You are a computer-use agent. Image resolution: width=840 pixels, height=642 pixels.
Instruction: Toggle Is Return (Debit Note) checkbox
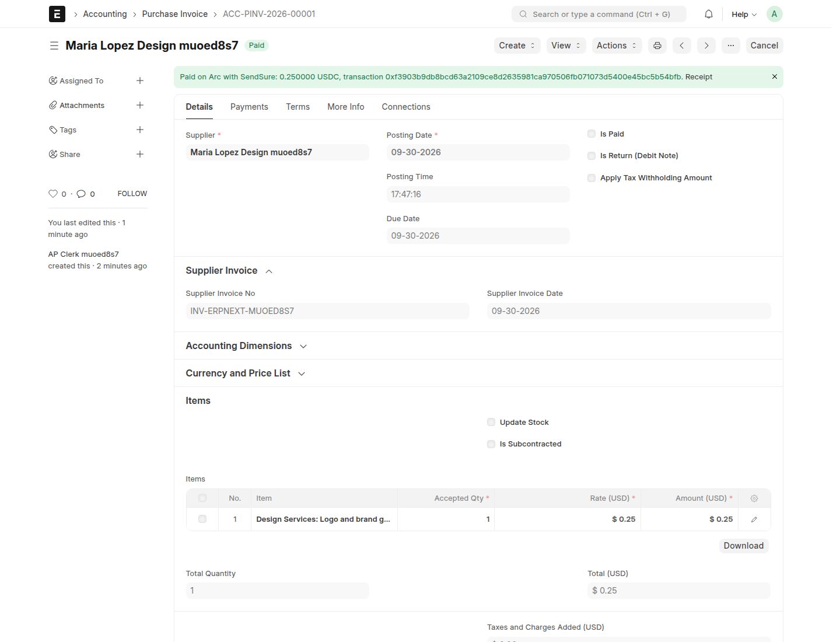point(591,156)
